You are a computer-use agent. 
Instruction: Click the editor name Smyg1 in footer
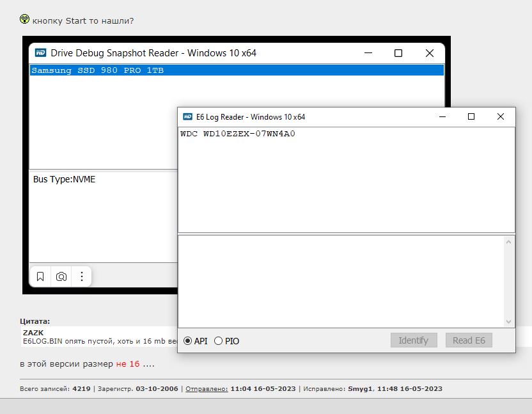[360, 389]
